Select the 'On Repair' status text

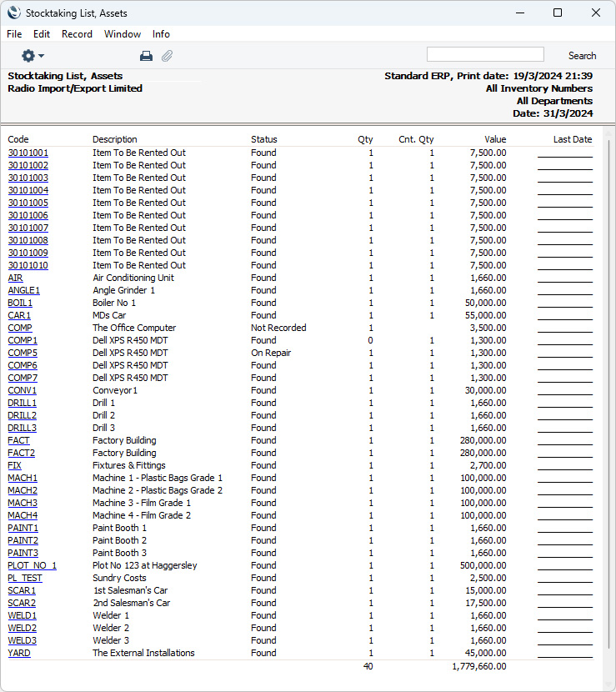tap(271, 353)
